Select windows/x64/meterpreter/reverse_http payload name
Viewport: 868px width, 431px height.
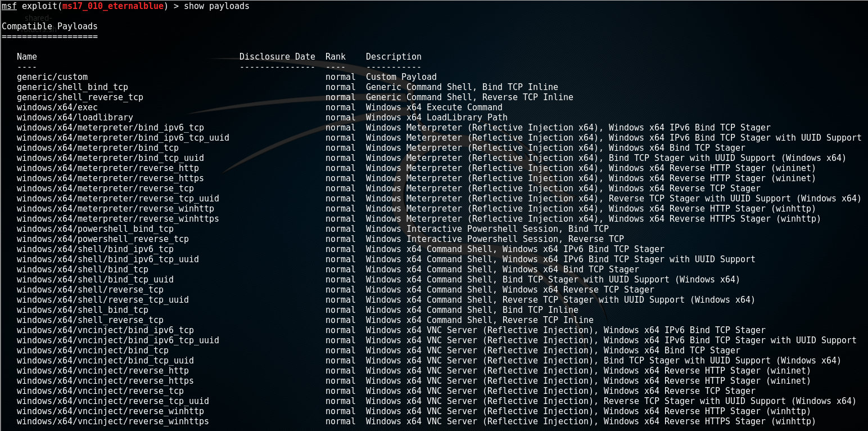pyautogui.click(x=108, y=168)
